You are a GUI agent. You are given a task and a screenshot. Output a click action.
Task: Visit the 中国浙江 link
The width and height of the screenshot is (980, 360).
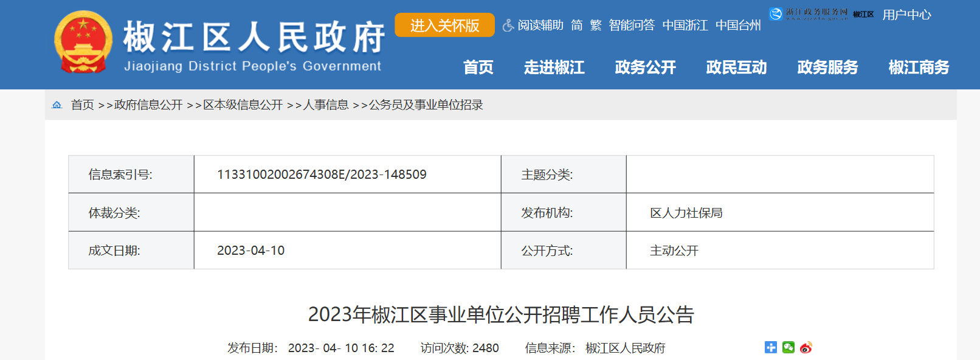tap(685, 25)
